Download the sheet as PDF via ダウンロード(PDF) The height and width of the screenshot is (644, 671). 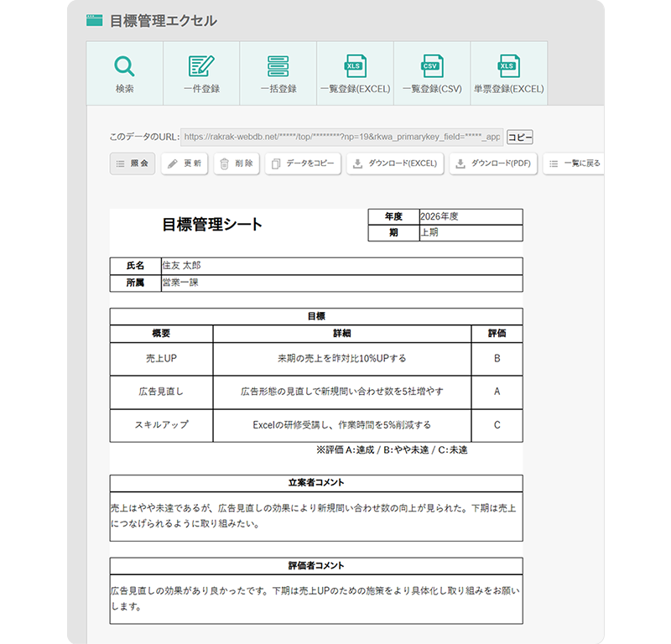click(x=494, y=164)
